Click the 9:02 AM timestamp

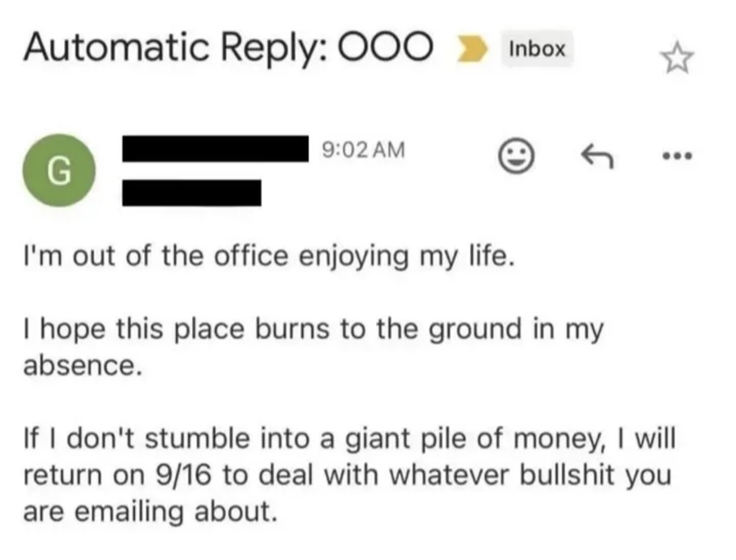tap(364, 150)
